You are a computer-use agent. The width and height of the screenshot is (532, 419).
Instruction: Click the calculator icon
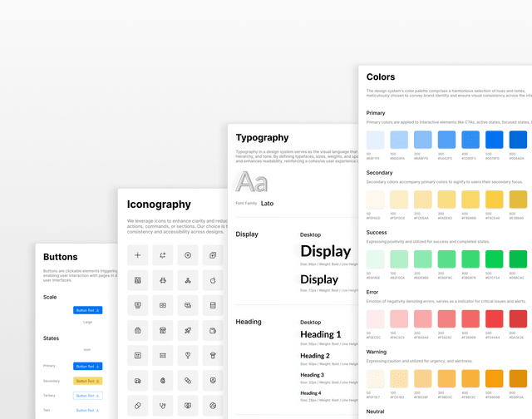(x=213, y=306)
